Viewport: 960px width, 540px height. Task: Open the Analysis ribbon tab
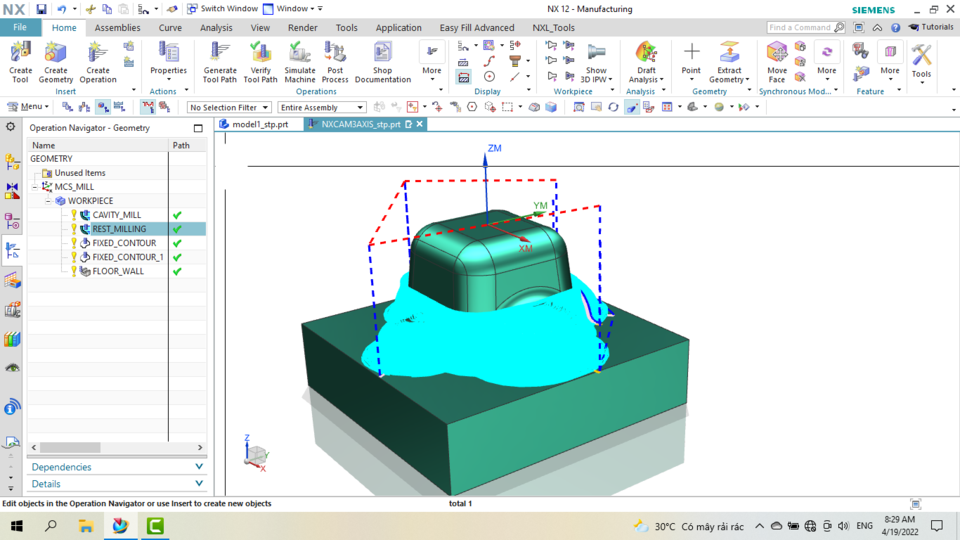(216, 28)
